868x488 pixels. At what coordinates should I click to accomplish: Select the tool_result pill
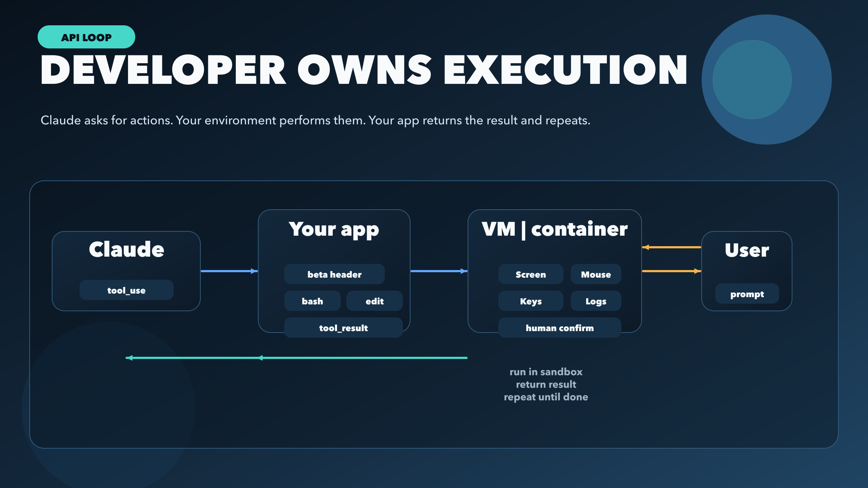tap(343, 328)
